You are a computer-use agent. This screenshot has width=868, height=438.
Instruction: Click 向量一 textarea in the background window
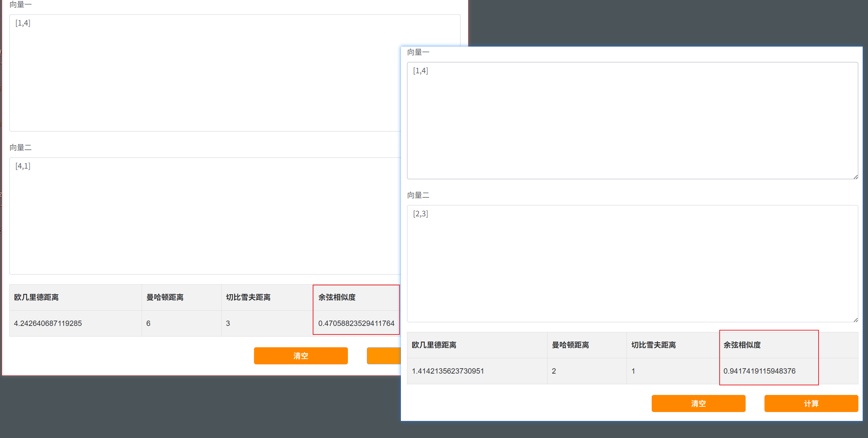pyautogui.click(x=205, y=73)
